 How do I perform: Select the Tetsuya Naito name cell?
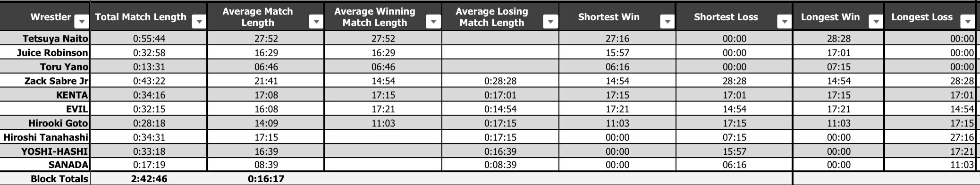point(45,38)
